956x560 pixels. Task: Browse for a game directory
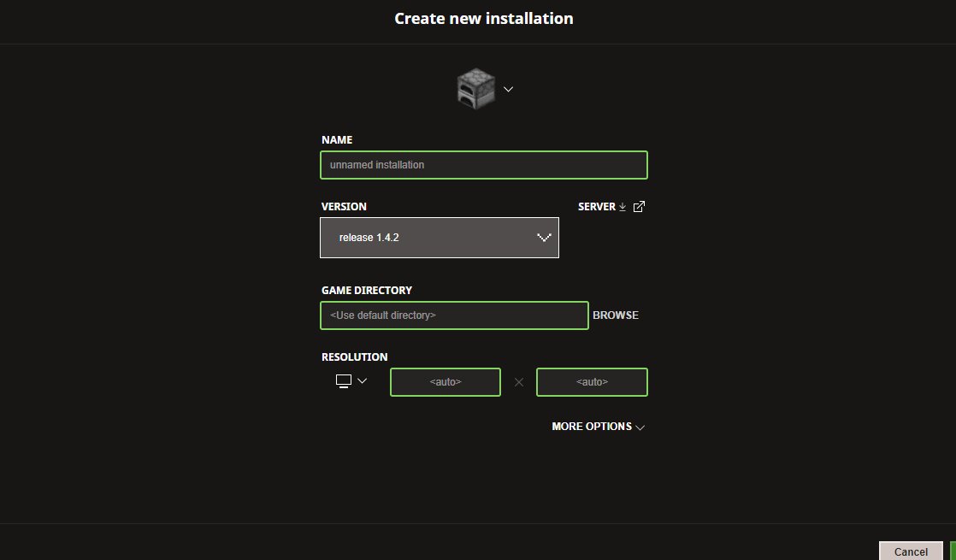(616, 315)
